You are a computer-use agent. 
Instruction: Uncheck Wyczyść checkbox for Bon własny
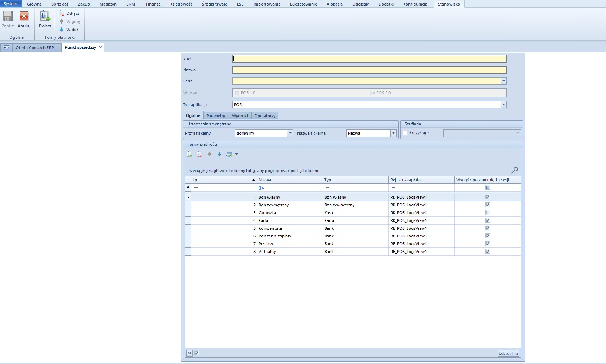click(x=488, y=197)
